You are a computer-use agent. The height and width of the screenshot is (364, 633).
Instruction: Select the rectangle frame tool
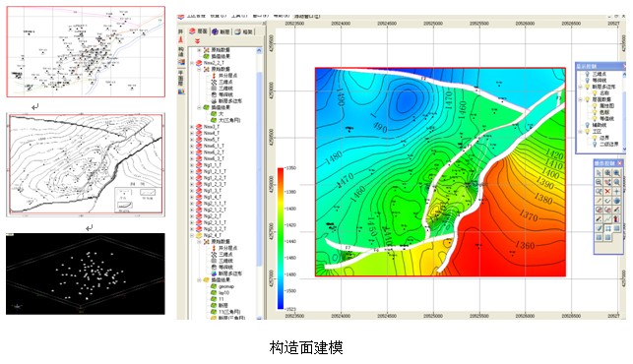[x=608, y=229]
